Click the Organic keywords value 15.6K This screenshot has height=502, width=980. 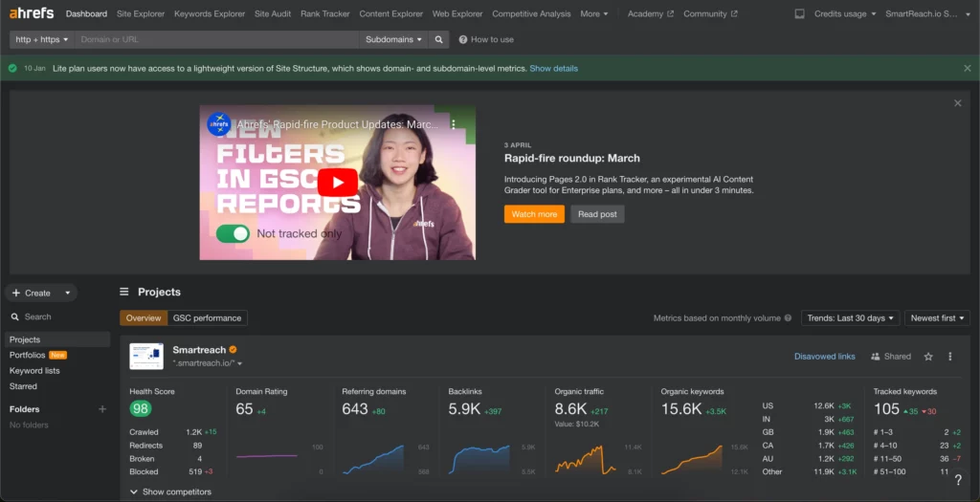(681, 409)
